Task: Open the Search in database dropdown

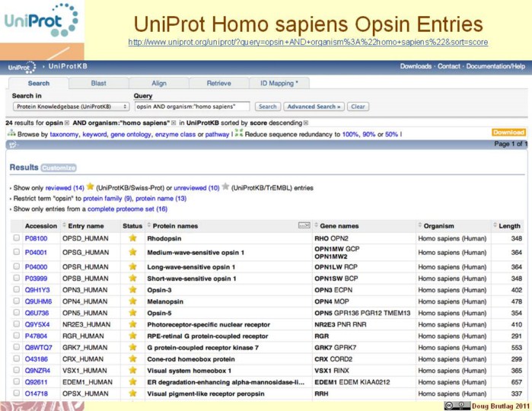Action: point(70,107)
